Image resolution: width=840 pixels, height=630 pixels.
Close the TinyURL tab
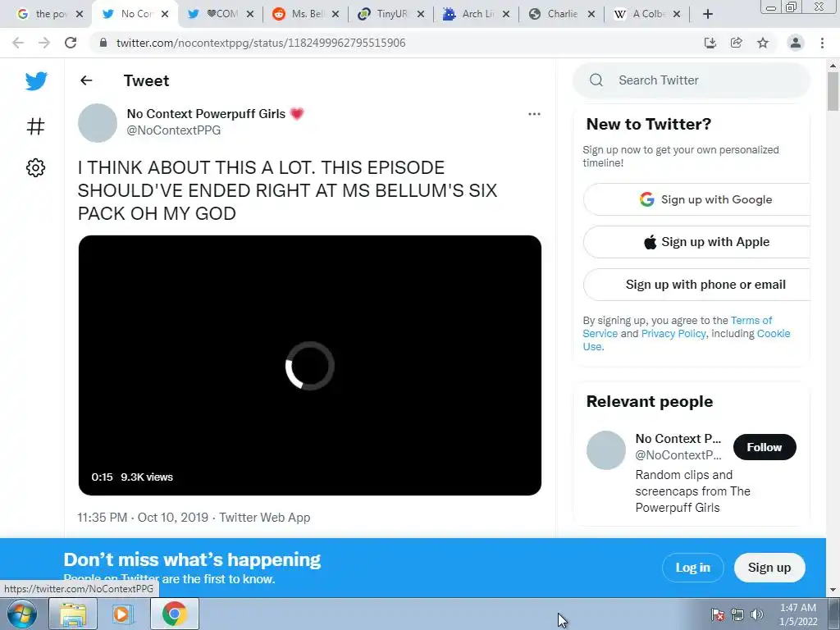421,14
